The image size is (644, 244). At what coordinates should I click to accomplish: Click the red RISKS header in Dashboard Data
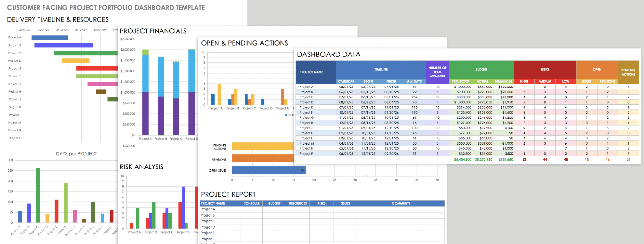[x=545, y=69]
